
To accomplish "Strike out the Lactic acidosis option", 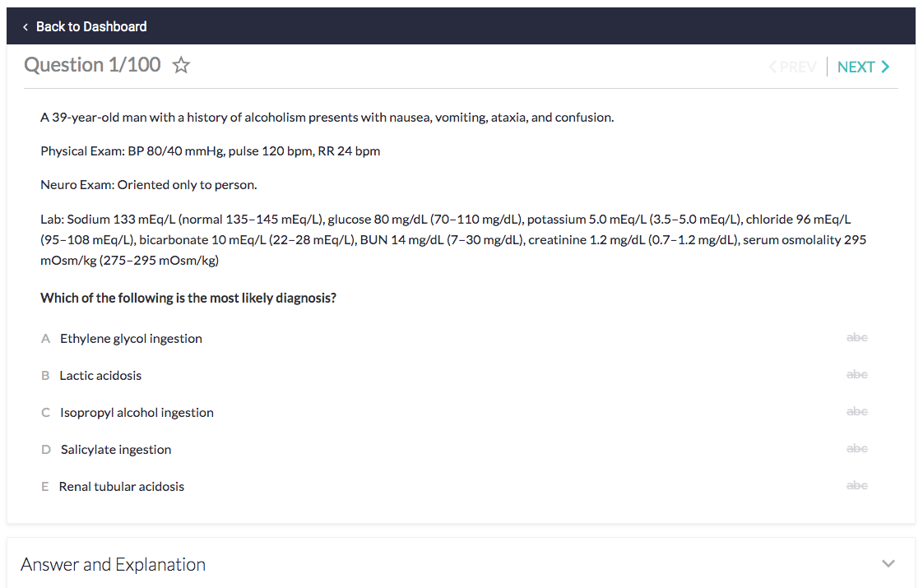I will [856, 375].
